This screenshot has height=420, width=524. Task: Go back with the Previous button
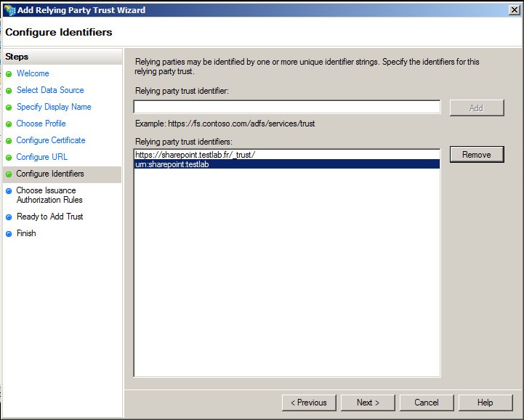click(309, 403)
